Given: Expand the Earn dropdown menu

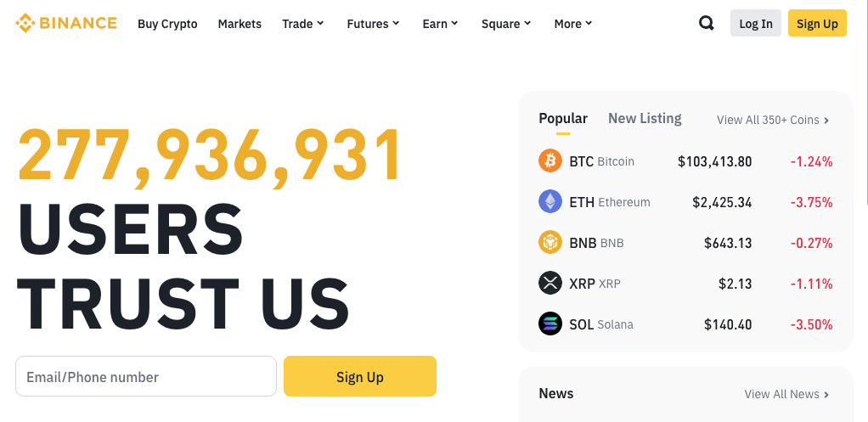Looking at the screenshot, I should tap(440, 24).
